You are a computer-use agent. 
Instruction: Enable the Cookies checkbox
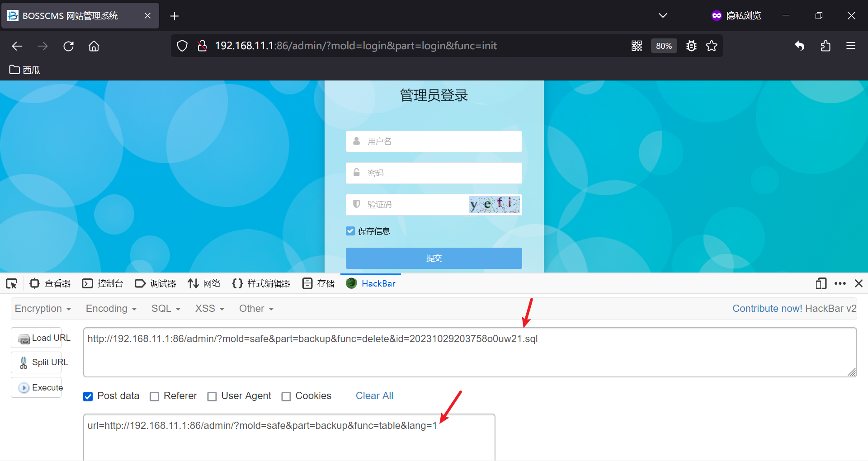point(286,396)
